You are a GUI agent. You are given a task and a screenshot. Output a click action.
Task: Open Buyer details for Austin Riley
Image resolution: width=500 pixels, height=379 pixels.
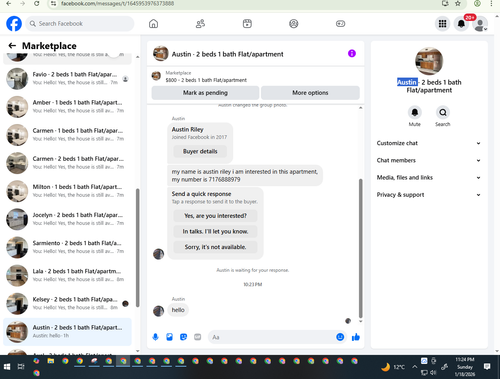click(x=200, y=151)
